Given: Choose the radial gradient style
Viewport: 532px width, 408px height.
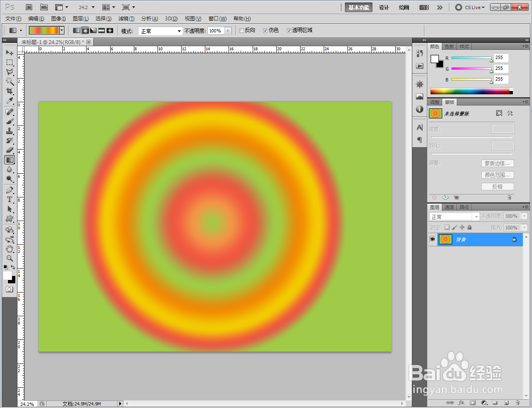Looking at the screenshot, I should point(85,30).
